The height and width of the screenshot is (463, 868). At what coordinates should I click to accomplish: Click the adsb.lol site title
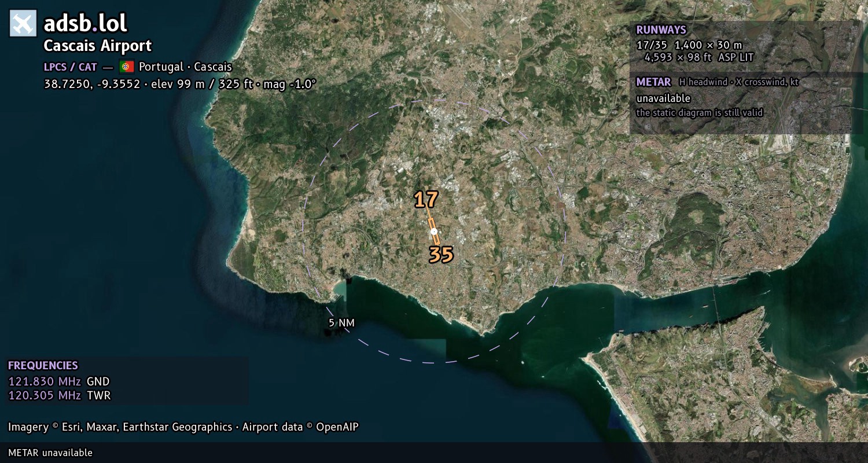[x=86, y=24]
